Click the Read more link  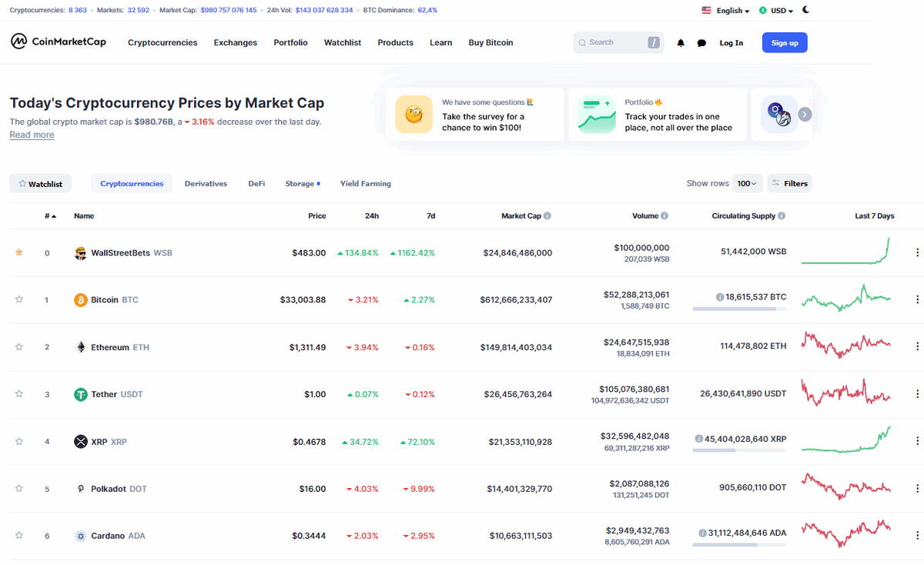click(x=32, y=135)
